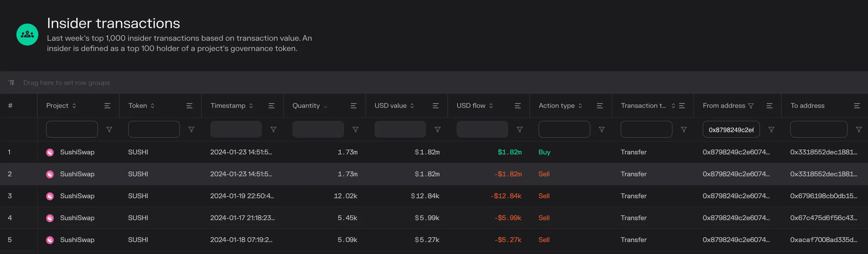Viewport: 868px width, 254px height.
Task: Click the Transfer cell in row 3
Action: point(634,196)
